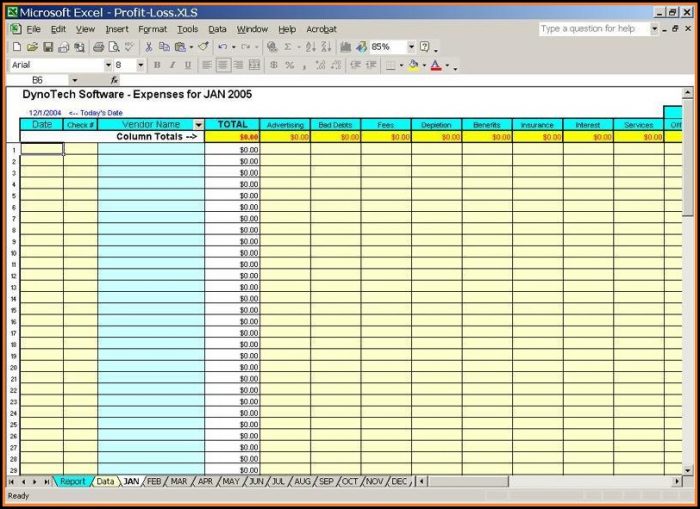Go to last sheet tab navigation button
Image resolution: width=700 pixels, height=509 pixels.
click(46, 482)
